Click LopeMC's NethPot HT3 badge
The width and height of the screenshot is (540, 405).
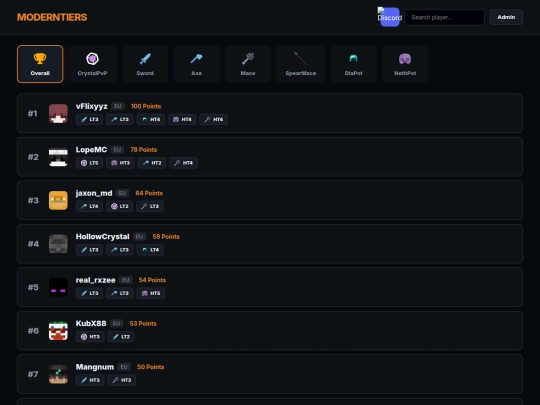point(121,163)
